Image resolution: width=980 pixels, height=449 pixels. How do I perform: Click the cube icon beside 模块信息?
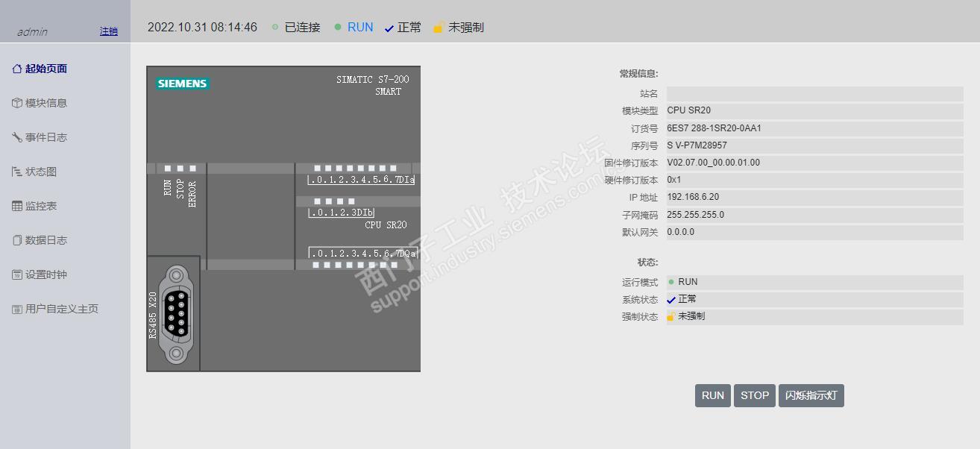click(17, 103)
